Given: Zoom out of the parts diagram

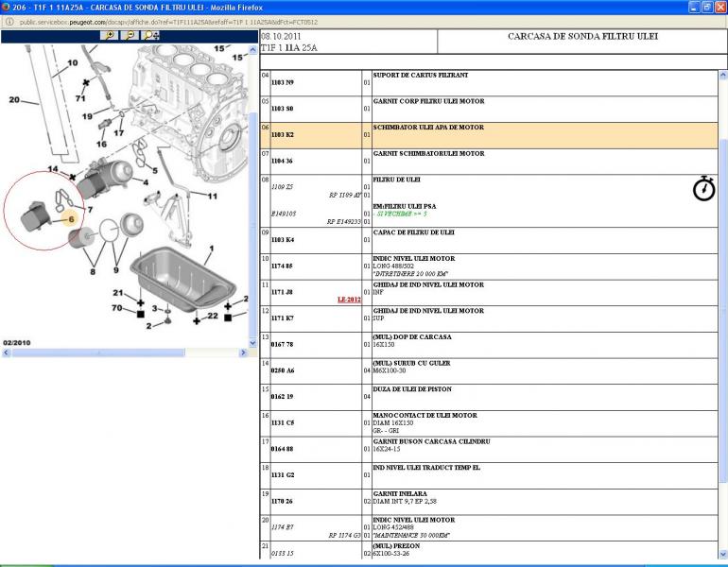Looking at the screenshot, I should (x=130, y=35).
